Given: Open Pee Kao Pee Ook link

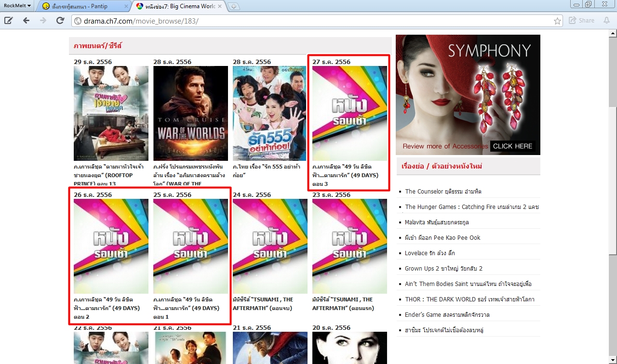Looking at the screenshot, I should click(x=443, y=238).
